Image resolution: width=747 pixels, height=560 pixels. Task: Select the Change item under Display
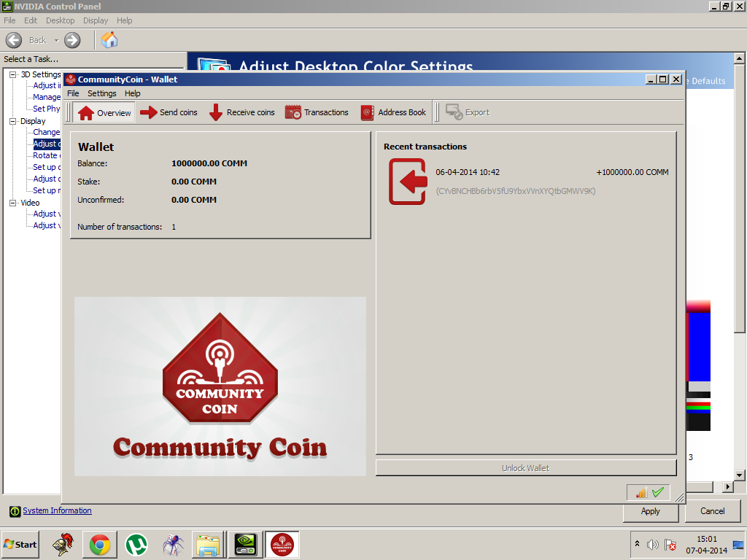click(x=47, y=132)
